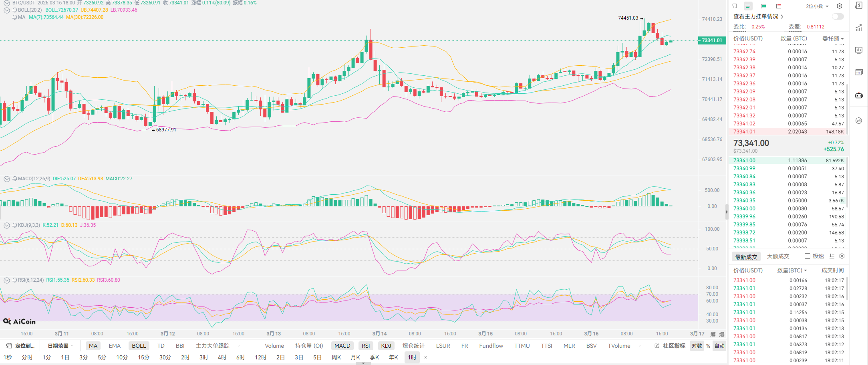Click the swap arrows icon in right sidebar
Viewport: 868px width, 365px height.
pyautogui.click(x=858, y=121)
